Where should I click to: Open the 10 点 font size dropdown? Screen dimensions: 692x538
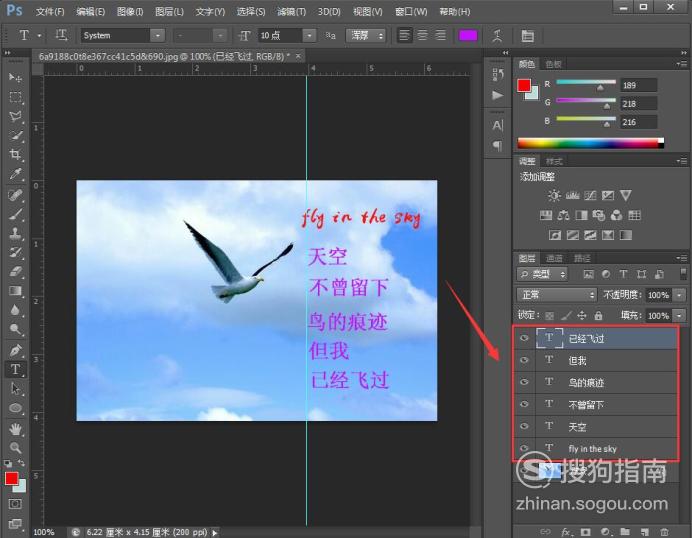pyautogui.click(x=309, y=35)
